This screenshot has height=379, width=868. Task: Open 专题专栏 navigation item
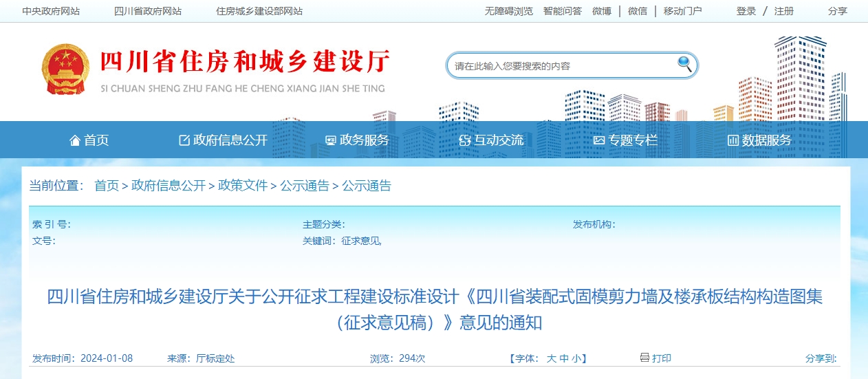625,140
